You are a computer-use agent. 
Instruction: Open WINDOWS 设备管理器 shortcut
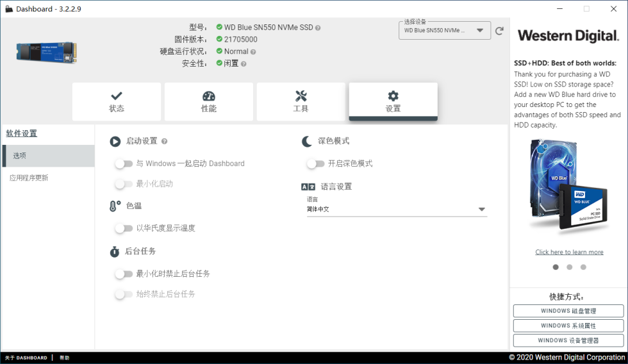point(568,340)
